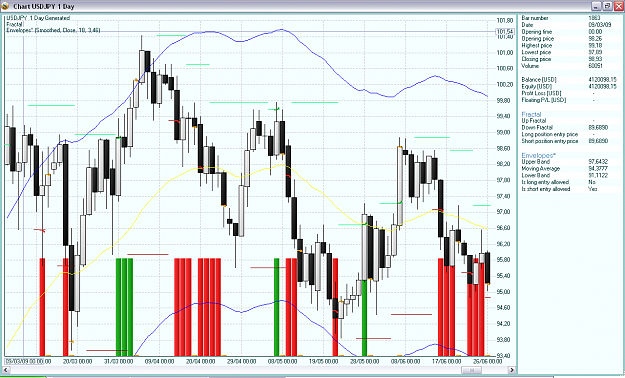
Task: Minimize the Chart USDJPY 1 Day window
Action: click(x=596, y=6)
